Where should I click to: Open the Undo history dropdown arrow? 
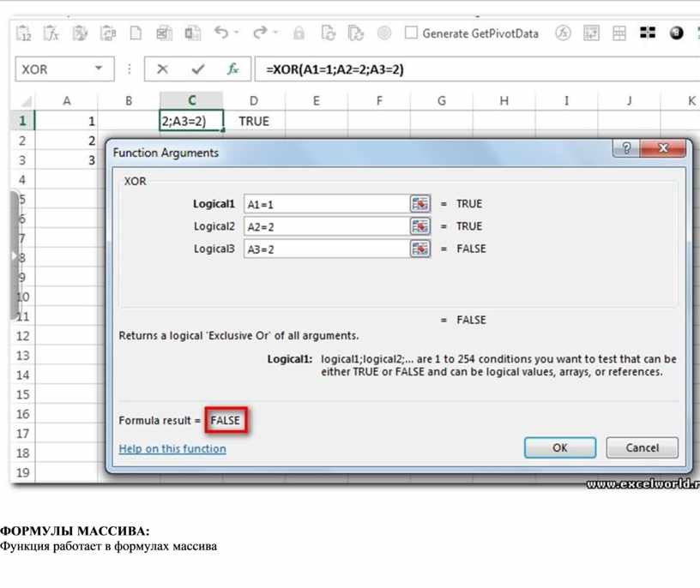238,33
